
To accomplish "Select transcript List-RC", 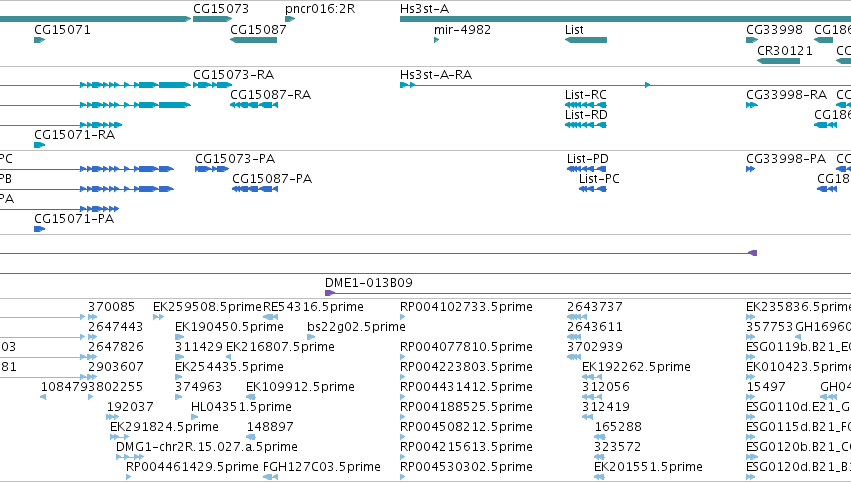I will (586, 95).
